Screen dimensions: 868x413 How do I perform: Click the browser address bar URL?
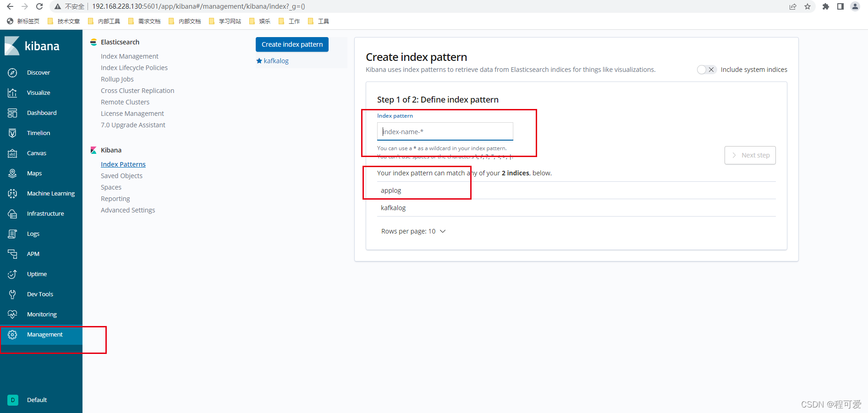tap(198, 6)
